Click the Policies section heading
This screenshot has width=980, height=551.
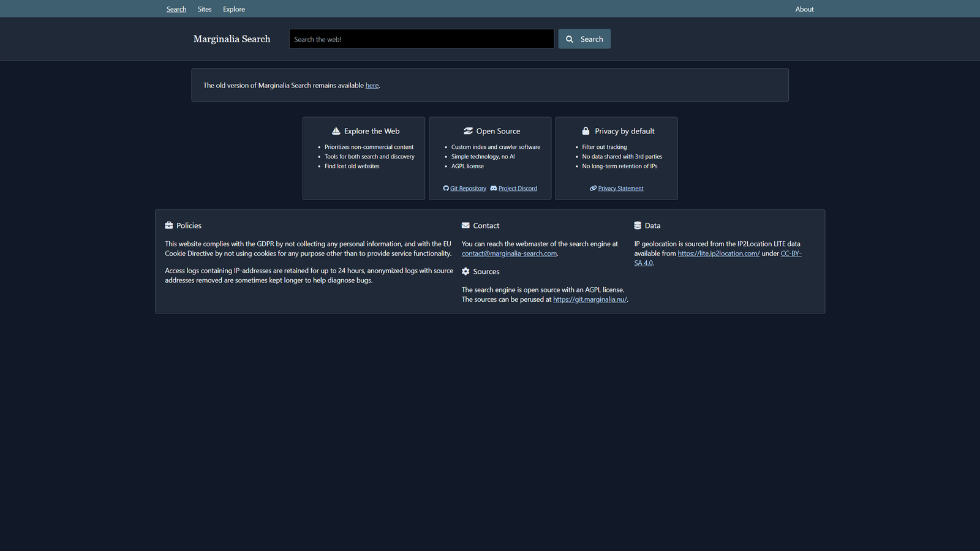tap(189, 226)
